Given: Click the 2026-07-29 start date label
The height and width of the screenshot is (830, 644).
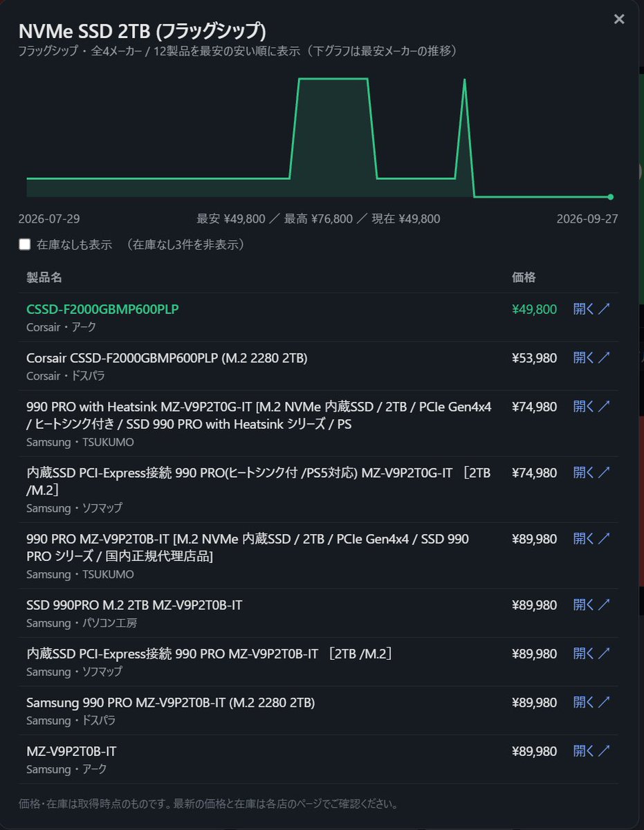Looking at the screenshot, I should pos(49,219).
